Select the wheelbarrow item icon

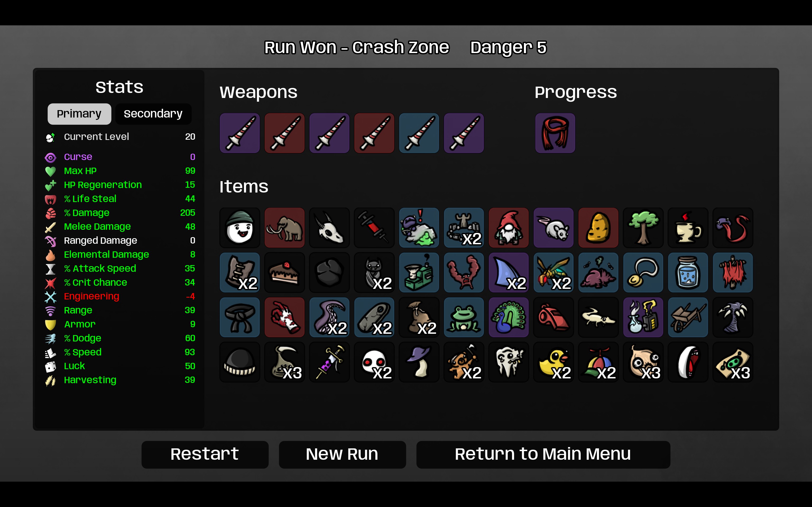click(688, 317)
